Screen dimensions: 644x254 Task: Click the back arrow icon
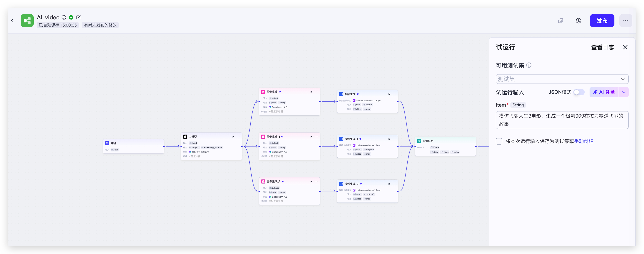(12, 21)
